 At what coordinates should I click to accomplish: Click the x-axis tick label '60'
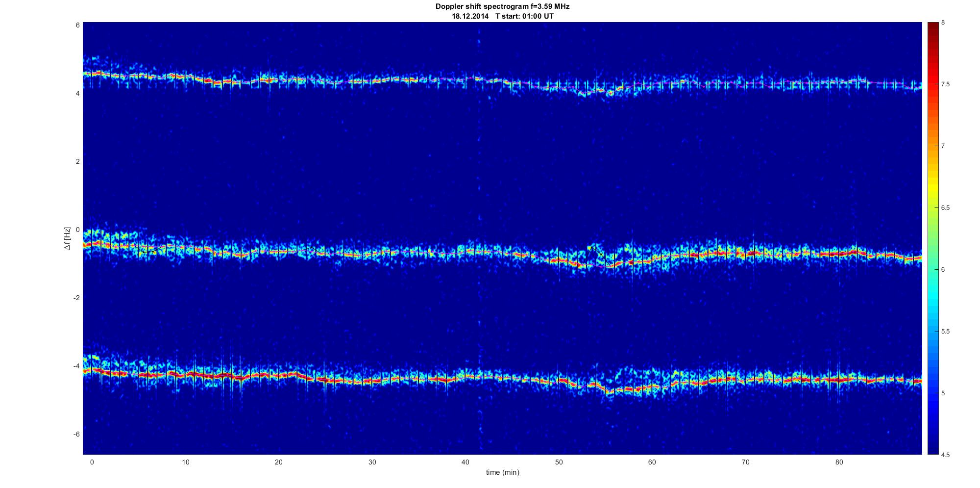pos(652,462)
